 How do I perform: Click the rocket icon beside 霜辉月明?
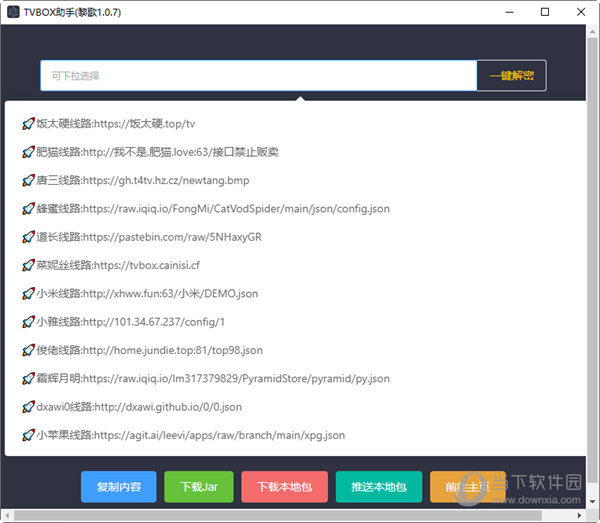click(28, 379)
